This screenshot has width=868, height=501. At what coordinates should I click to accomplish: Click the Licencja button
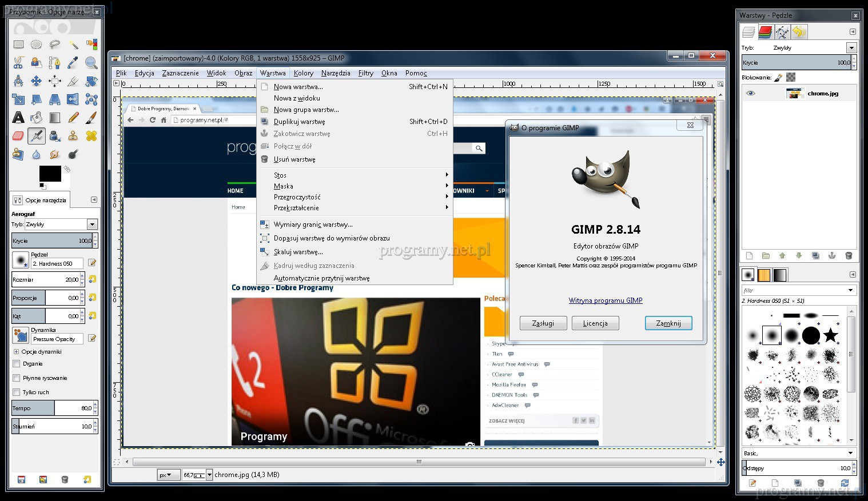click(595, 323)
